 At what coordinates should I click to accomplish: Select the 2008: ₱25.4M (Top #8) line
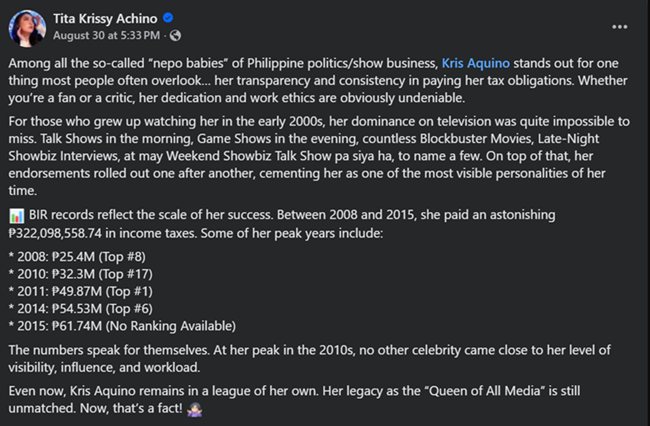(x=77, y=257)
